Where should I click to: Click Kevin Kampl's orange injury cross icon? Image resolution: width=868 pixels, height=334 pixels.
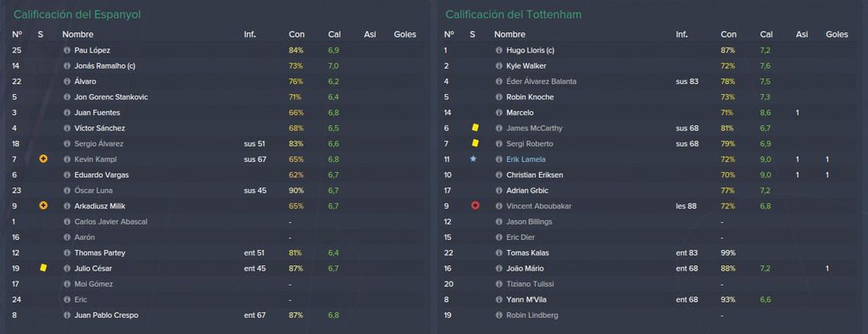coord(43,159)
